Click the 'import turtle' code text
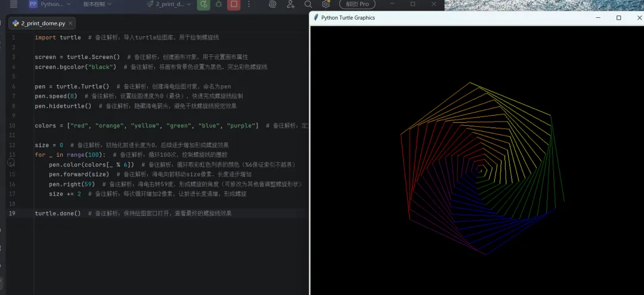Viewport: 644px width, 295px height. click(58, 38)
